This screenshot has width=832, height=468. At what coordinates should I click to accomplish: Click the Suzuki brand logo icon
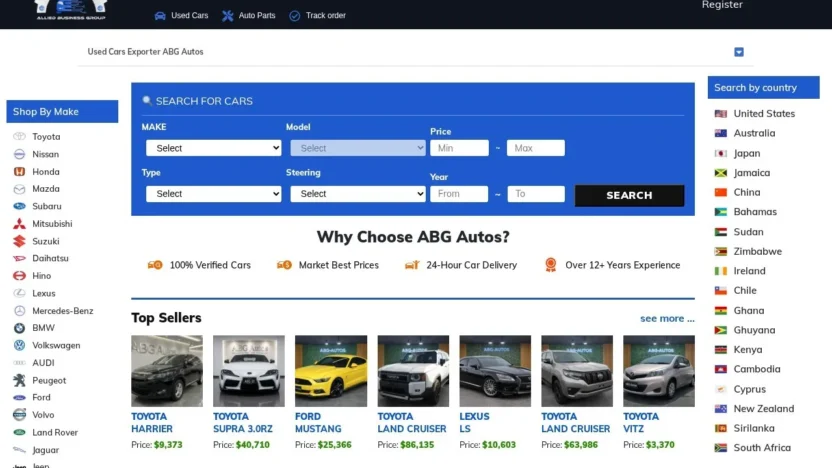19,241
